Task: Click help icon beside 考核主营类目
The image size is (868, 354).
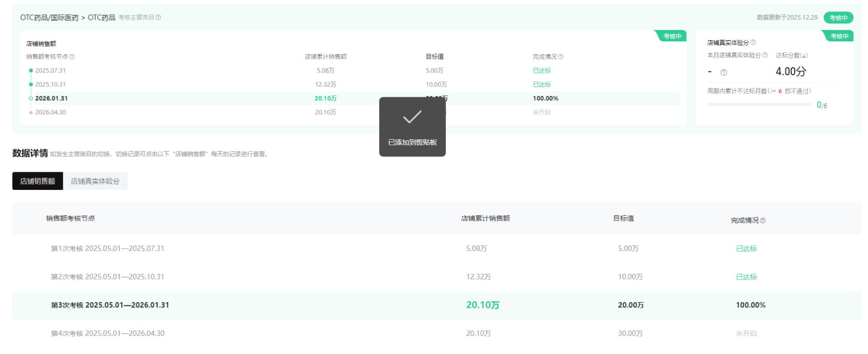Action: (159, 18)
